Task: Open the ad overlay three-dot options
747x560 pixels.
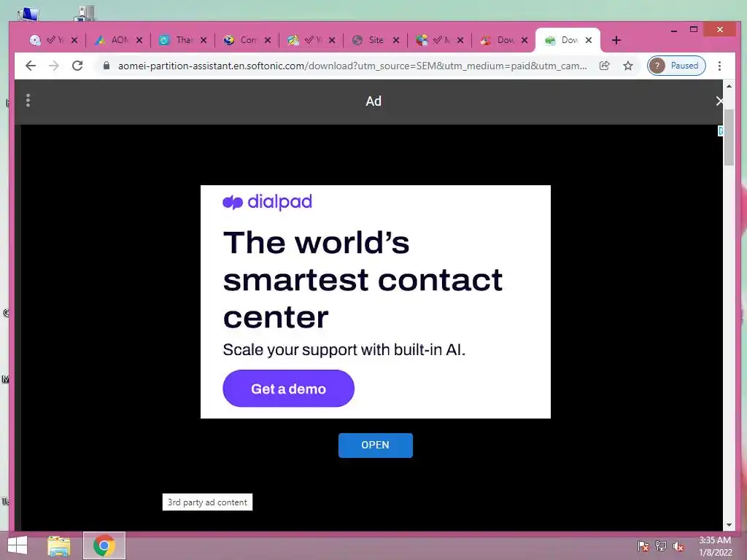Action: click(28, 101)
